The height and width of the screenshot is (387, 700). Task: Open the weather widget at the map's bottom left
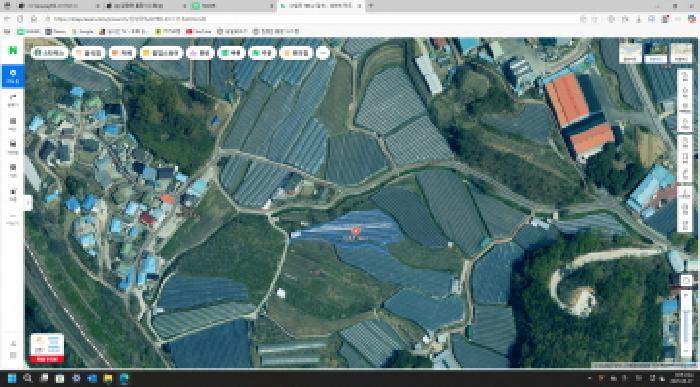click(47, 345)
